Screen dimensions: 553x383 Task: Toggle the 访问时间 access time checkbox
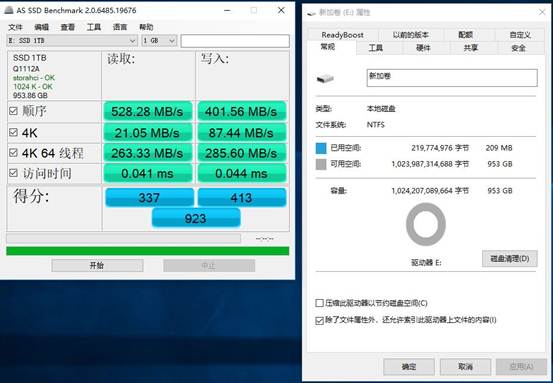[13, 173]
